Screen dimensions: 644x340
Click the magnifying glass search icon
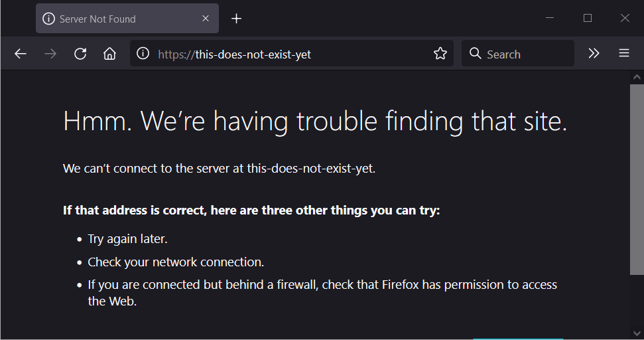[475, 54]
